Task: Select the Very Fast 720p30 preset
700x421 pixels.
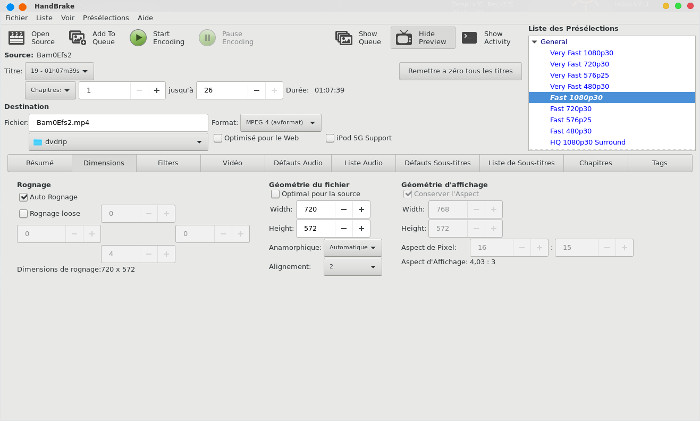Action: [582, 64]
